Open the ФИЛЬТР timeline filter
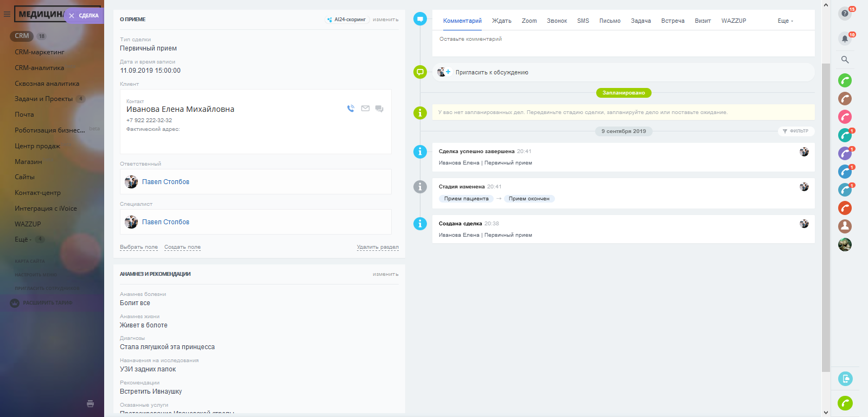Screen dimensions: 868x417 795,131
